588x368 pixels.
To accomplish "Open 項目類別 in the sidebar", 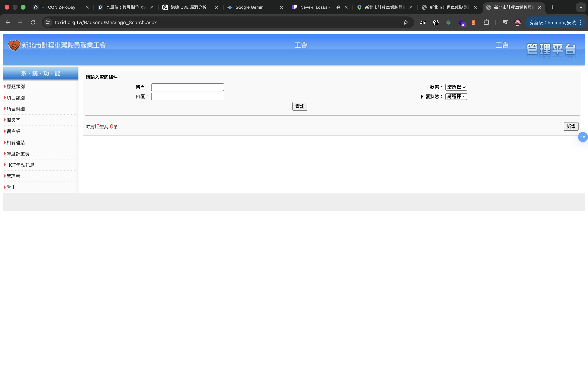I will pos(16,98).
